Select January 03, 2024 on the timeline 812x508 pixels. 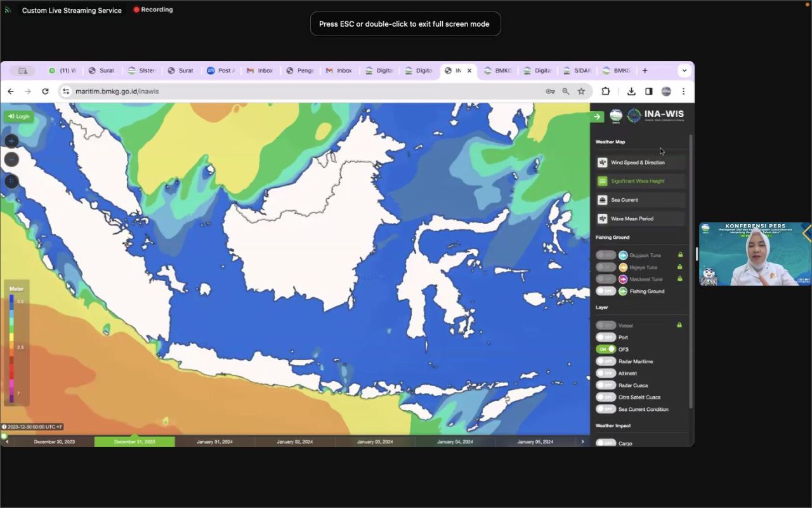[x=375, y=441]
